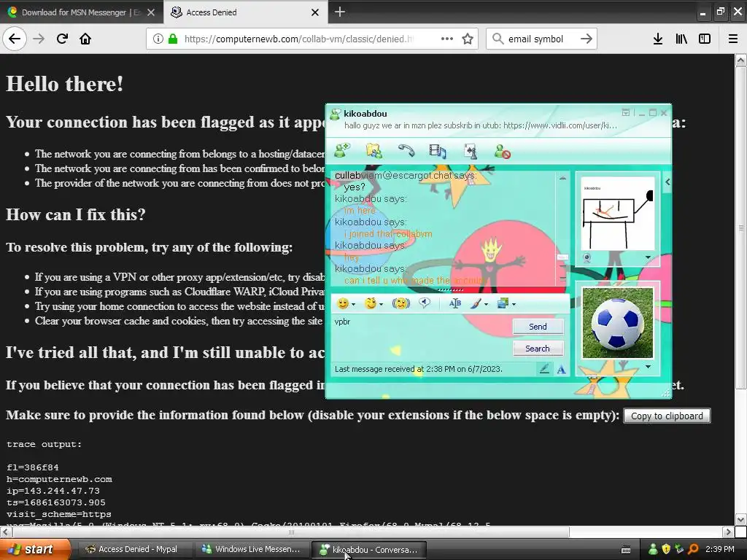Click the taskbar clock showing 2:39 PM
Screen dimensions: 747x560
pos(719,549)
